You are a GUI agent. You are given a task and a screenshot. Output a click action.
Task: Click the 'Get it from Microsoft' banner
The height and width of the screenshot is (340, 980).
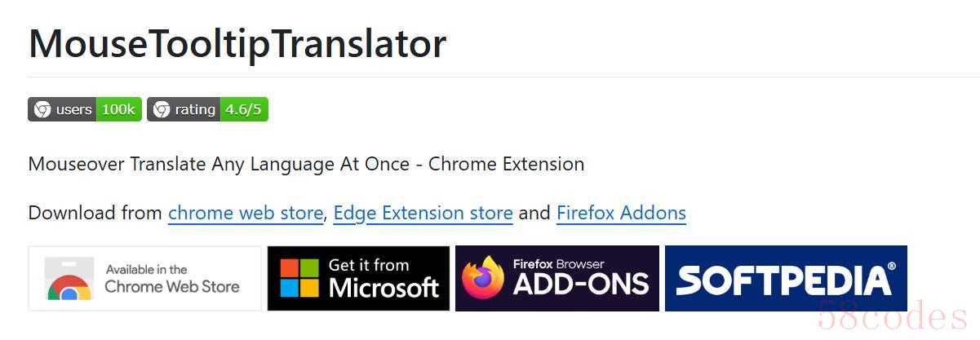[x=358, y=279]
